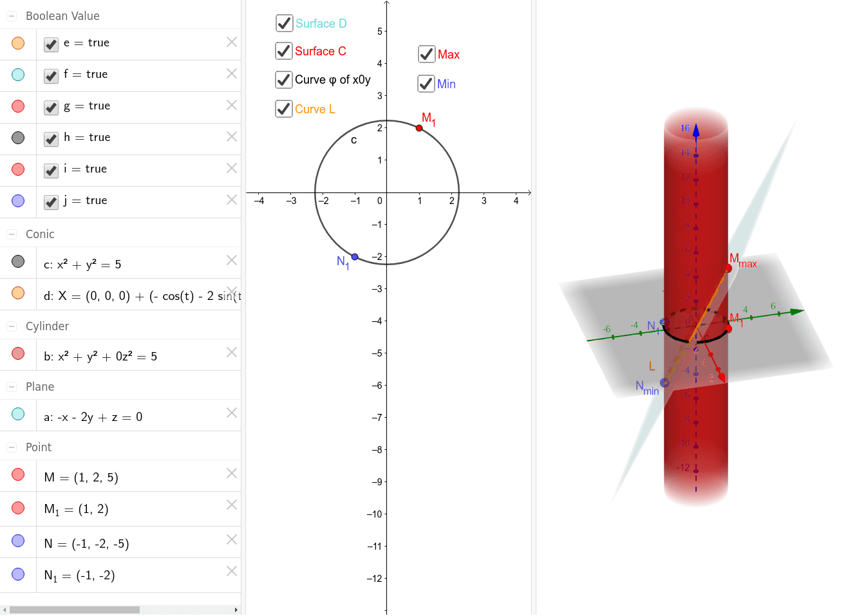Uncheck the Surface D checkbox
Image resolution: width=857 pixels, height=616 pixels.
pyautogui.click(x=284, y=23)
